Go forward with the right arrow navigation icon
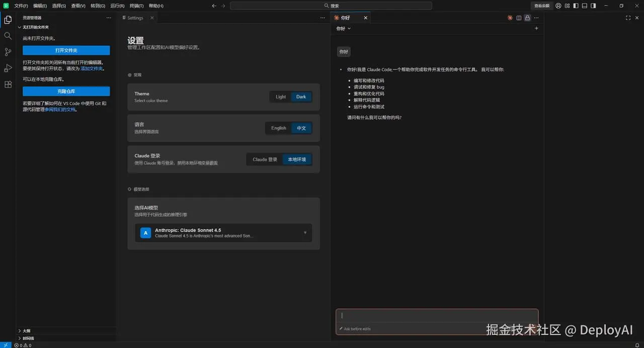 [x=223, y=6]
